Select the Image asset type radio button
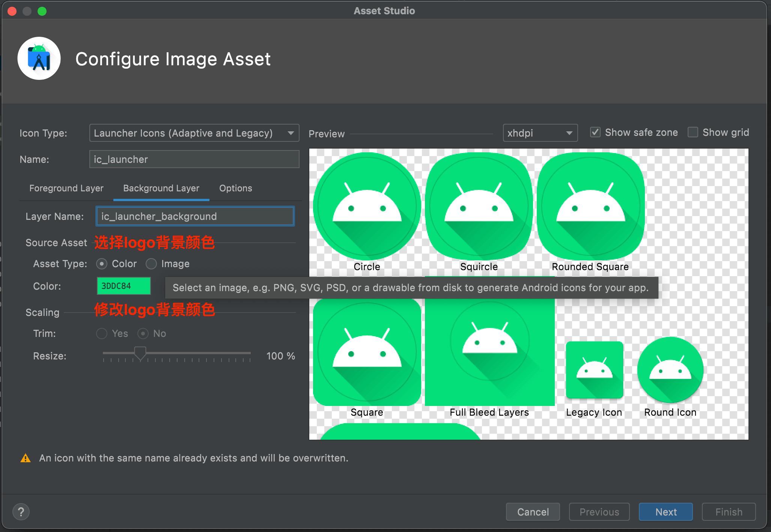This screenshot has width=771, height=532. pos(151,264)
